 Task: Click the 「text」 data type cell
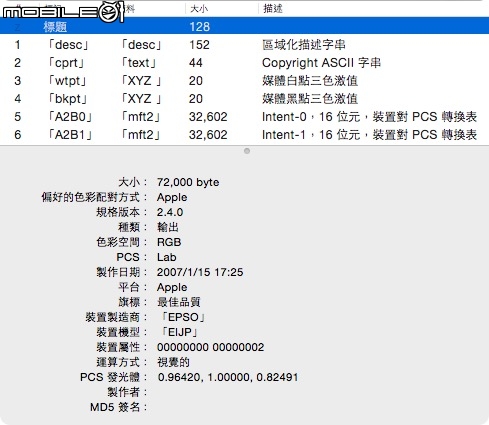(x=140, y=63)
